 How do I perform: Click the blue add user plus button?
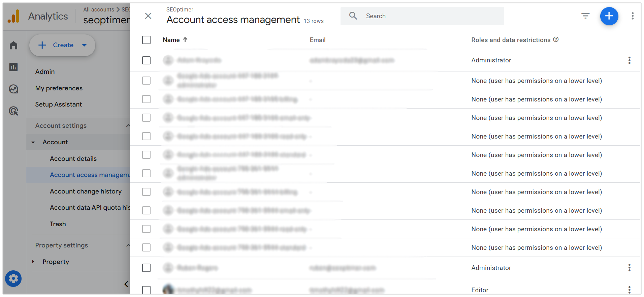(x=609, y=16)
